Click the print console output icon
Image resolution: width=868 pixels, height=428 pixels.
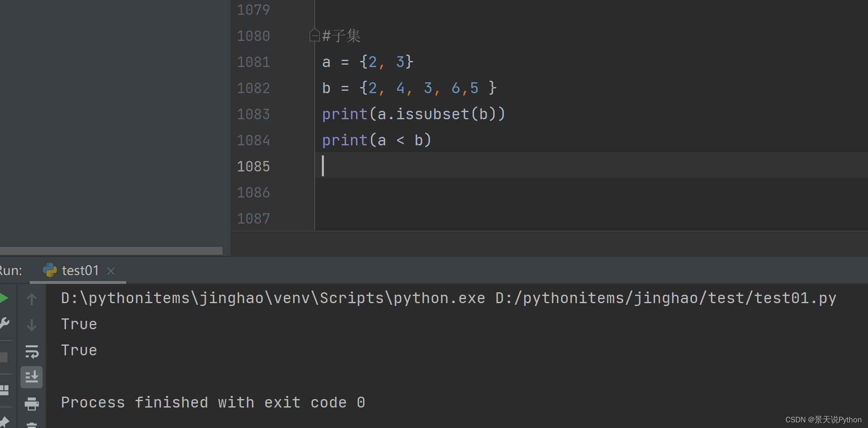[x=32, y=404]
